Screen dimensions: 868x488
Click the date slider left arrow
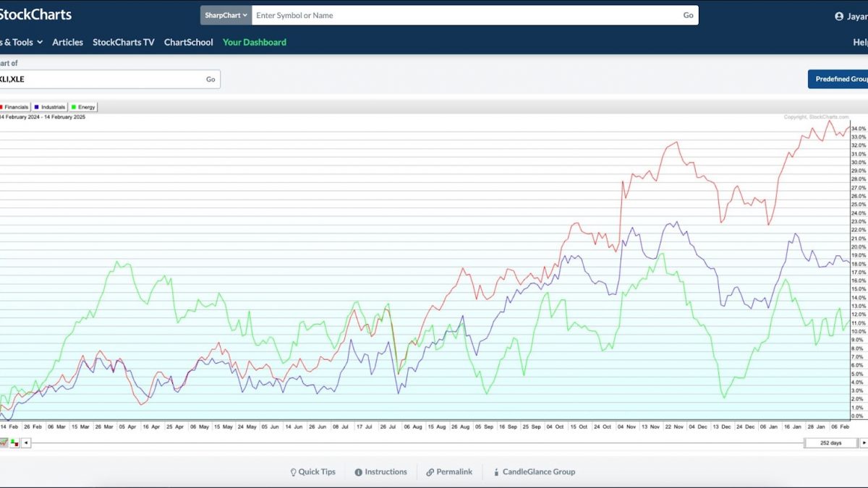pyautogui.click(x=26, y=442)
